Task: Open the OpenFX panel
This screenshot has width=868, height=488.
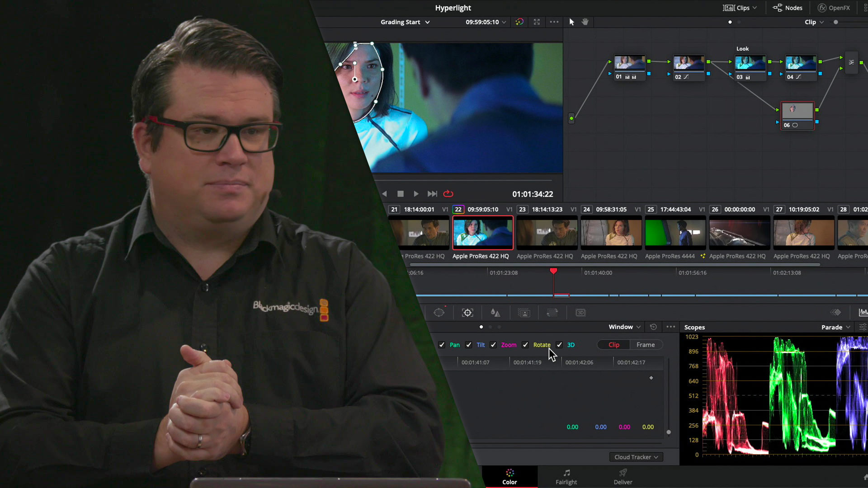Action: pyautogui.click(x=834, y=8)
